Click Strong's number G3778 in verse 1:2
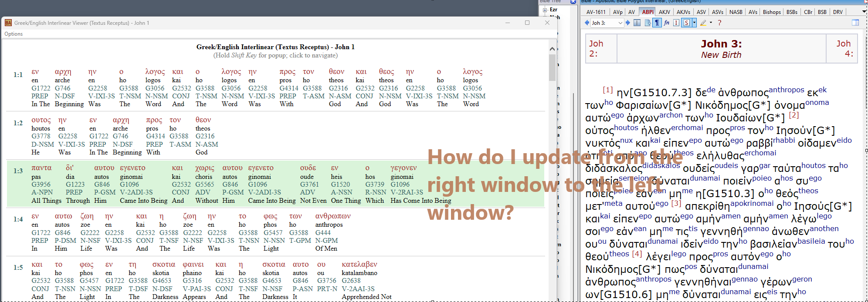The height and width of the screenshot is (302, 868). point(41,136)
